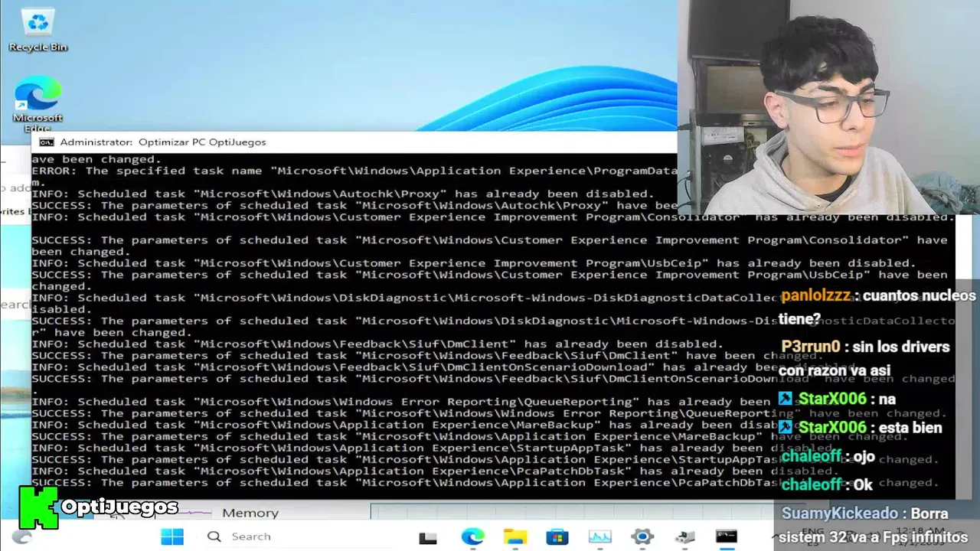Click the ERROR specified task name line
The image size is (980, 551).
(354, 171)
